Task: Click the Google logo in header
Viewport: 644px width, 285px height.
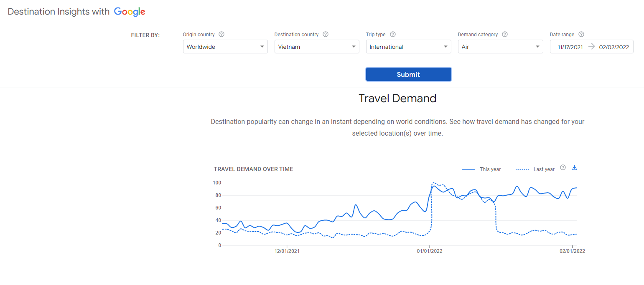Action: click(130, 12)
